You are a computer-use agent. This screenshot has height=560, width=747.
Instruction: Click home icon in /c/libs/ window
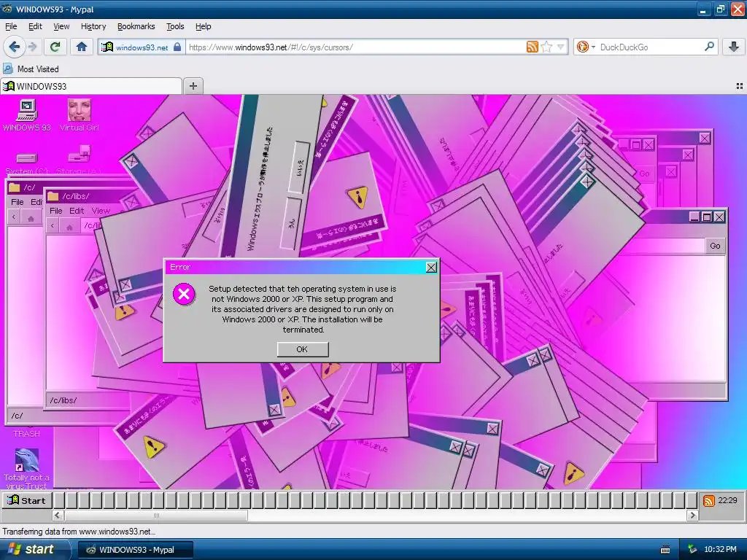pos(69,227)
